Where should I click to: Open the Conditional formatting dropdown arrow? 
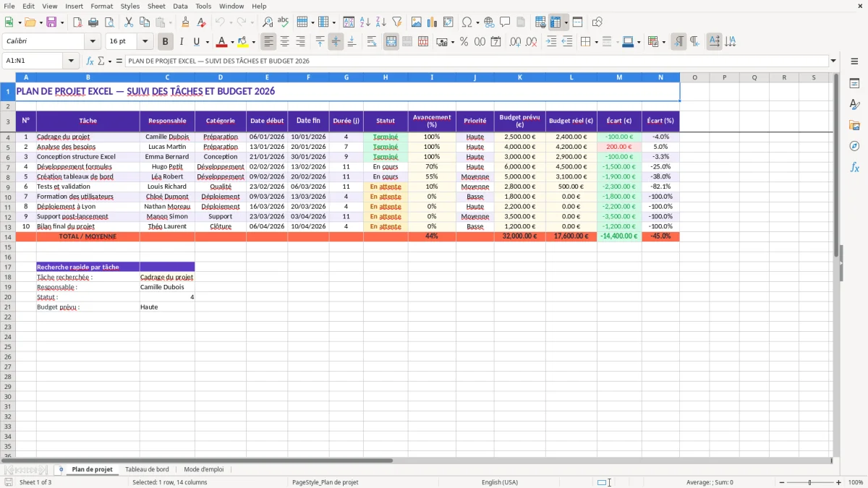click(x=663, y=42)
